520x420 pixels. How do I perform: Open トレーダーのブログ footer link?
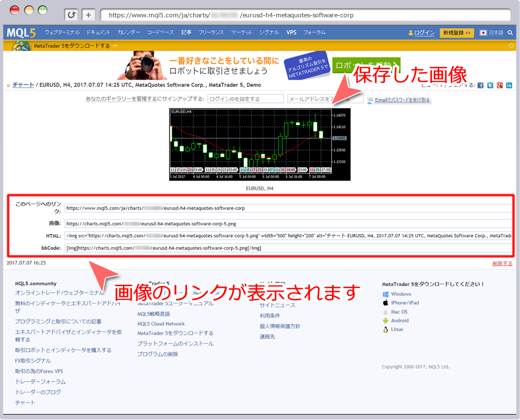click(38, 392)
